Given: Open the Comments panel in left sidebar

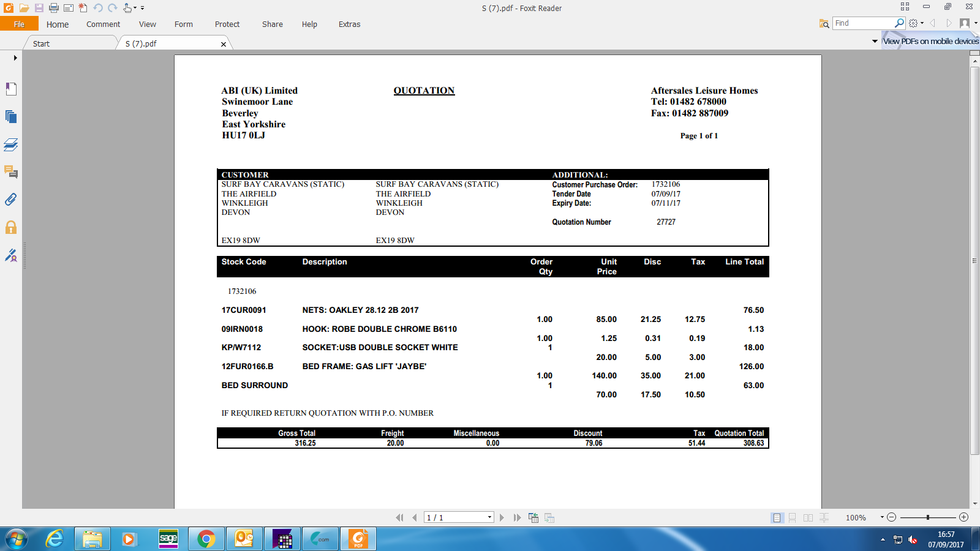Looking at the screenshot, I should click(11, 172).
